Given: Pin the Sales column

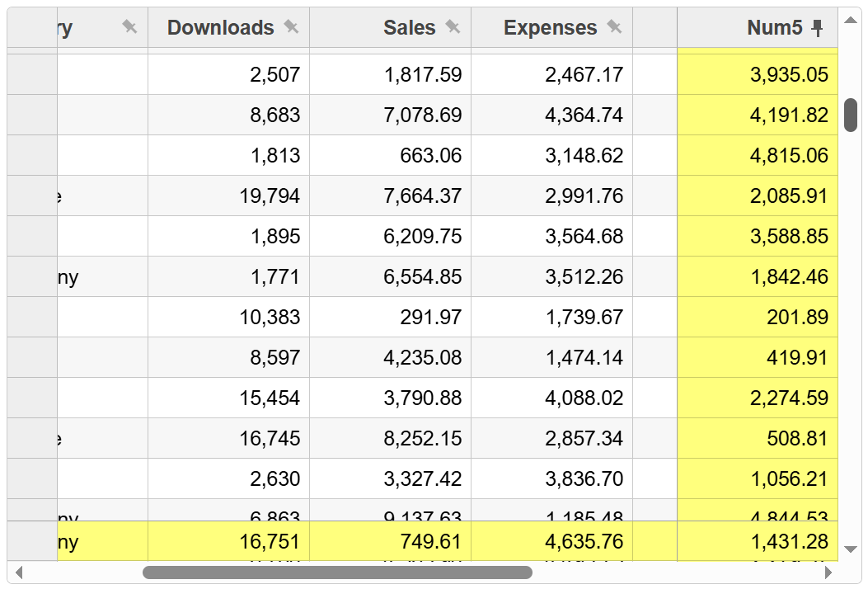Looking at the screenshot, I should tap(453, 27).
